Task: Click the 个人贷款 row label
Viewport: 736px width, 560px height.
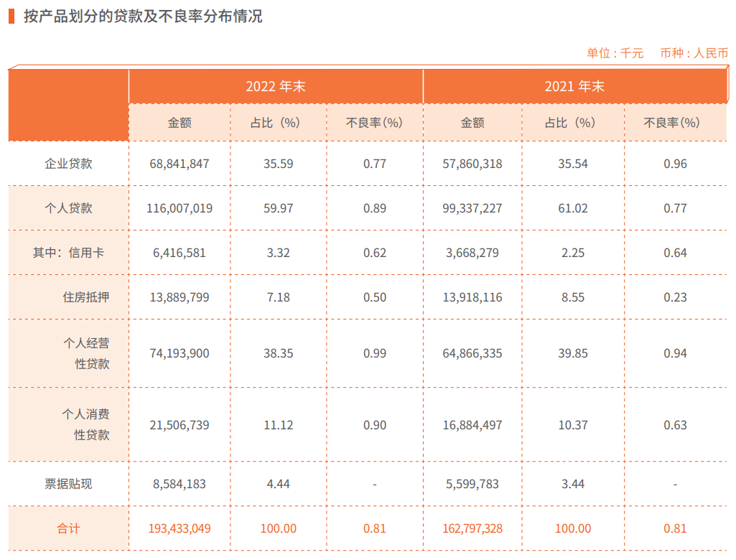Action: click(x=68, y=208)
